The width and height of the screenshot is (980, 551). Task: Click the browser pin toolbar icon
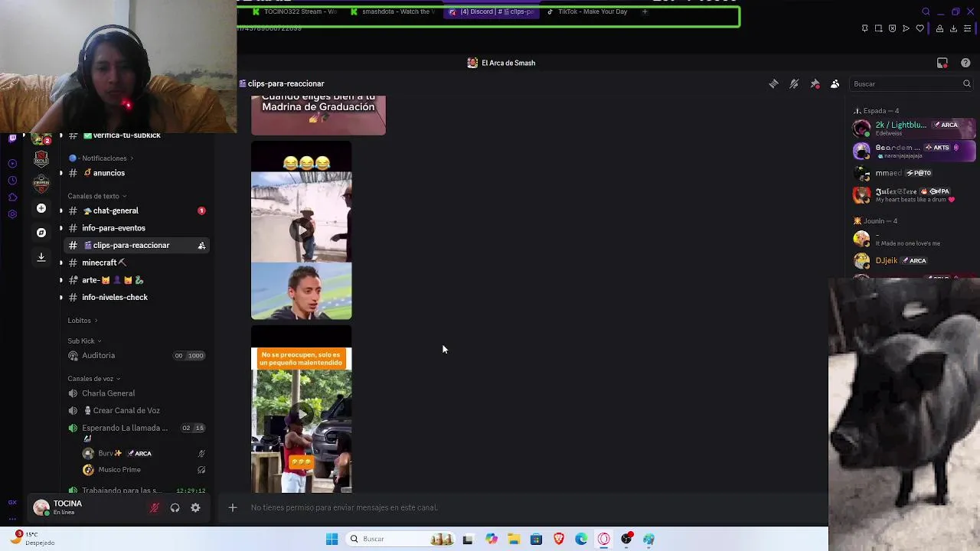pyautogui.click(x=865, y=28)
